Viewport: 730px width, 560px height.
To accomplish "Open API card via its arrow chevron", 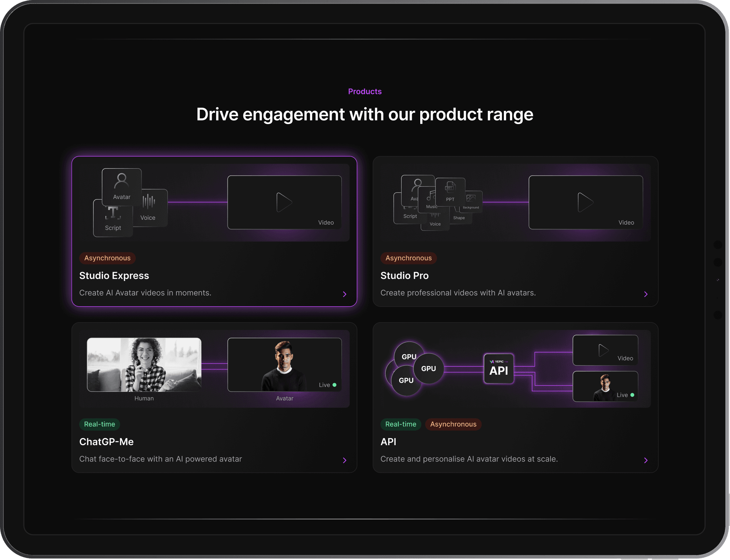I will pyautogui.click(x=646, y=460).
